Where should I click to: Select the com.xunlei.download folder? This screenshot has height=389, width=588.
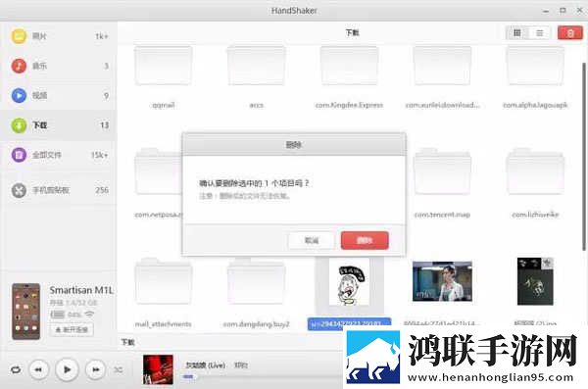(442, 67)
